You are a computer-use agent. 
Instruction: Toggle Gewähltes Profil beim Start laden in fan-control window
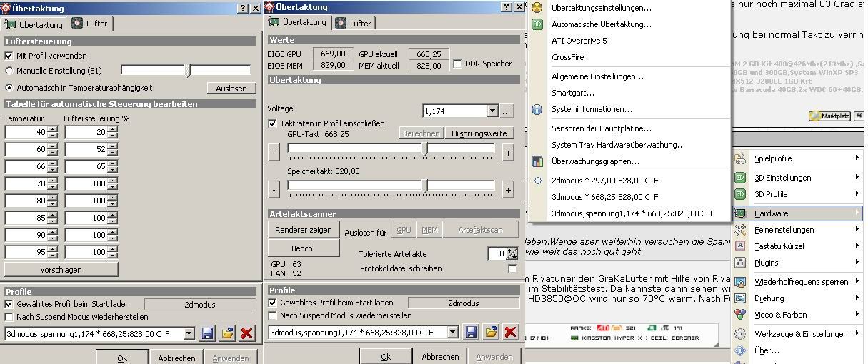pyautogui.click(x=9, y=305)
